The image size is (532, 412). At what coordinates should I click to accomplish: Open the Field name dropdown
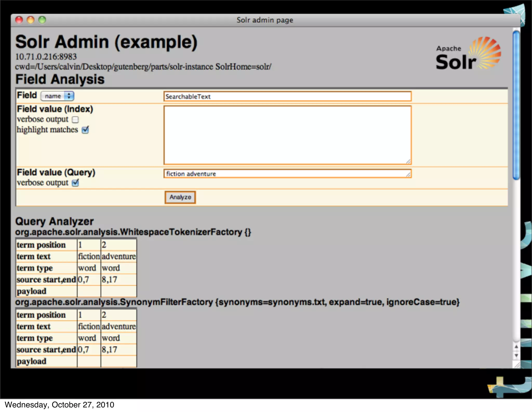(x=57, y=96)
